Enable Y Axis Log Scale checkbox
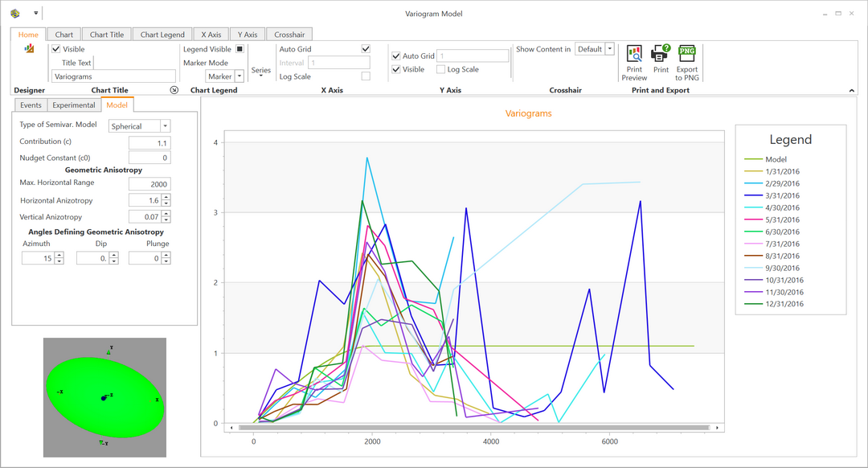This screenshot has height=468, width=868. pyautogui.click(x=440, y=69)
